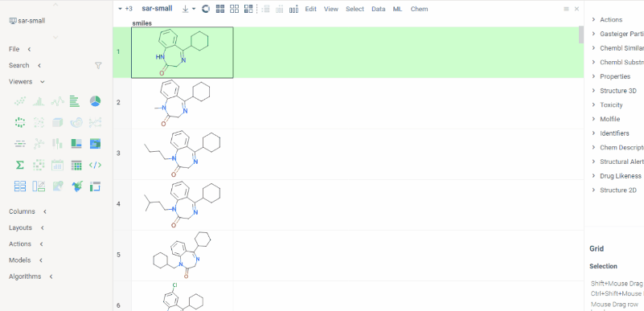
Task: Click the filter funnel icon
Action: pos(98,65)
